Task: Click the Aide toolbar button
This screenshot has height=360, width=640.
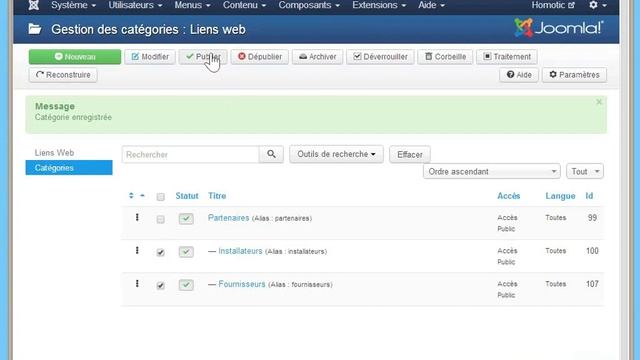Action: pyautogui.click(x=519, y=75)
